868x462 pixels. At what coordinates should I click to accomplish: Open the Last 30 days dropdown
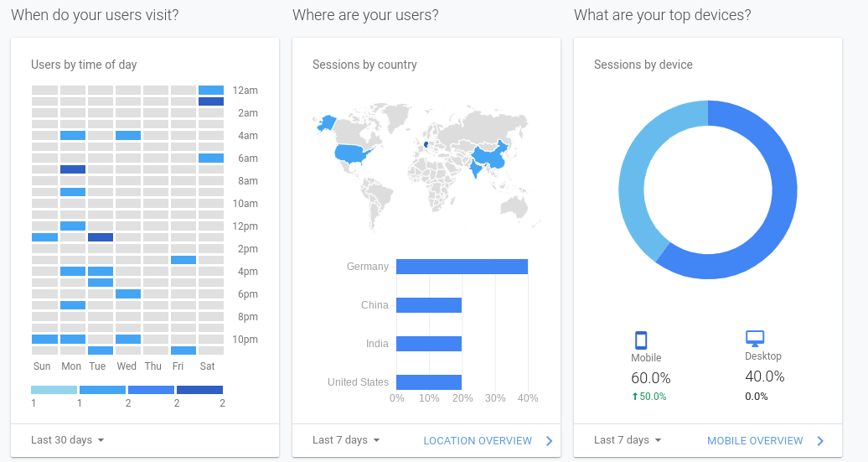pos(68,440)
